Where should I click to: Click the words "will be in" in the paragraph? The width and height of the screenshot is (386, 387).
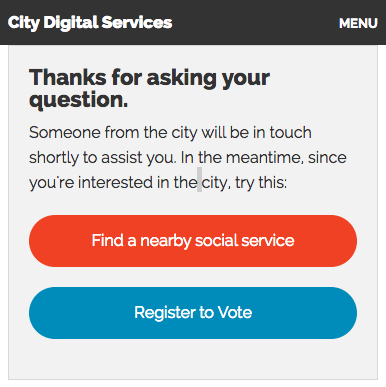tap(233, 132)
